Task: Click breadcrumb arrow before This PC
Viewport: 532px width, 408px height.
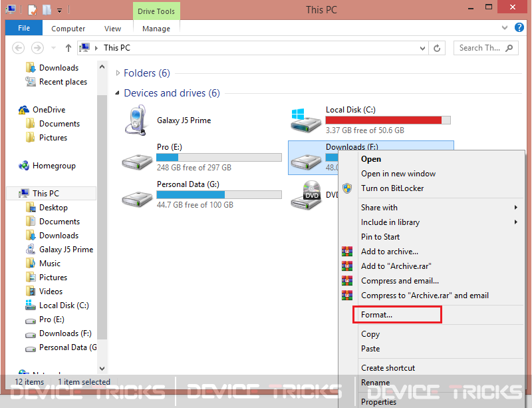Action: pyautogui.click(x=96, y=48)
